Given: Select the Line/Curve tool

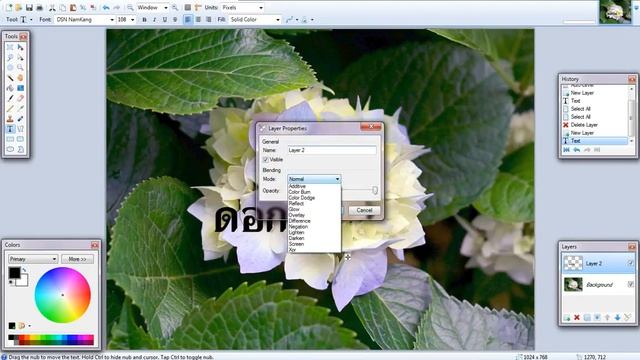Looking at the screenshot, I should pos(20,129).
